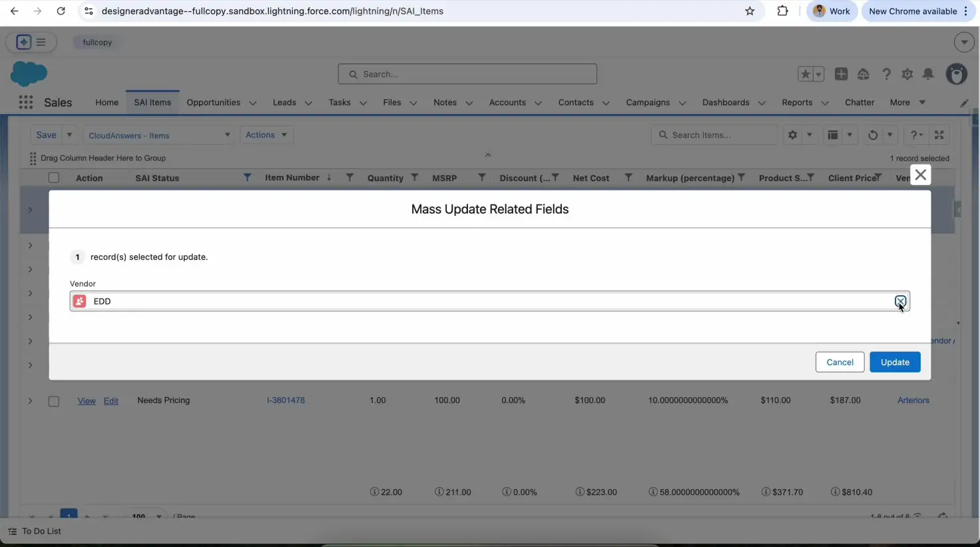This screenshot has width=980, height=547.
Task: Click the Update button
Action: pos(894,362)
